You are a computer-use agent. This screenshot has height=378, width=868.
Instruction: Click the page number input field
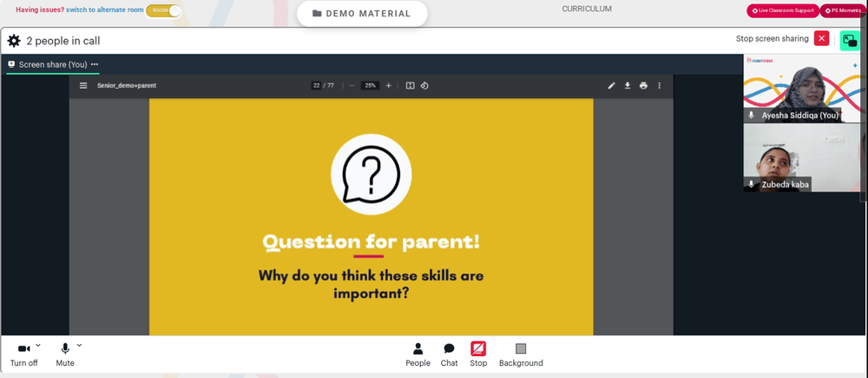(316, 85)
